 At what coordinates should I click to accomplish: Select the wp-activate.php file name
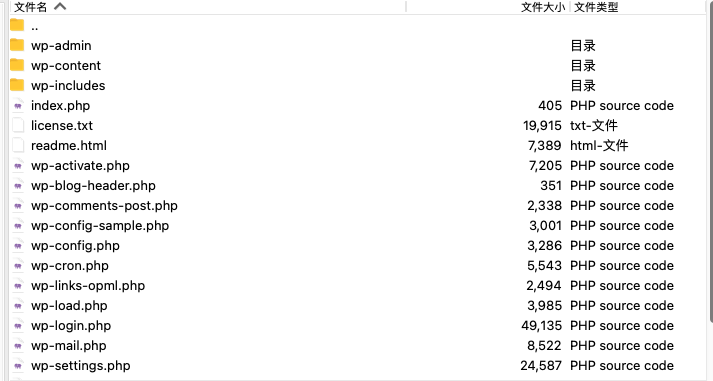[x=80, y=165]
